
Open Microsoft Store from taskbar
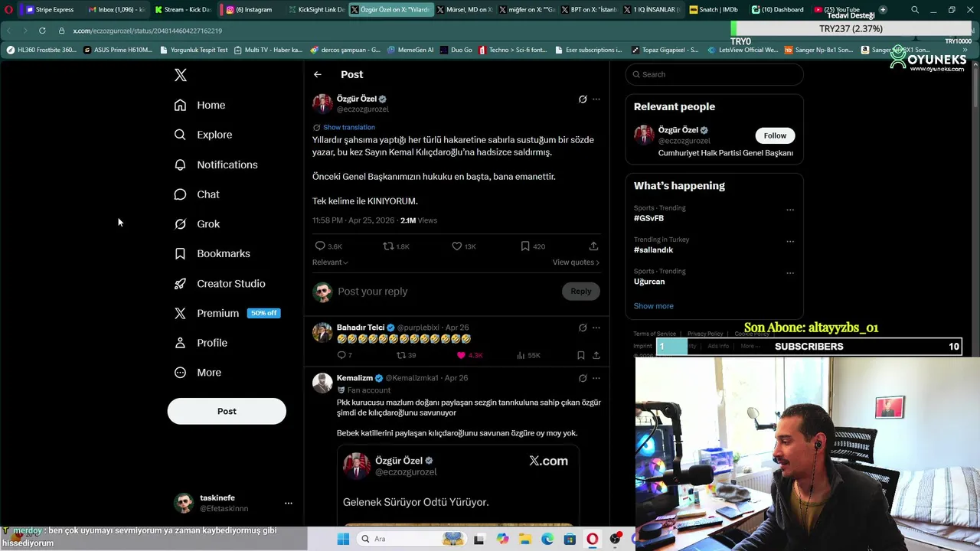570,539
